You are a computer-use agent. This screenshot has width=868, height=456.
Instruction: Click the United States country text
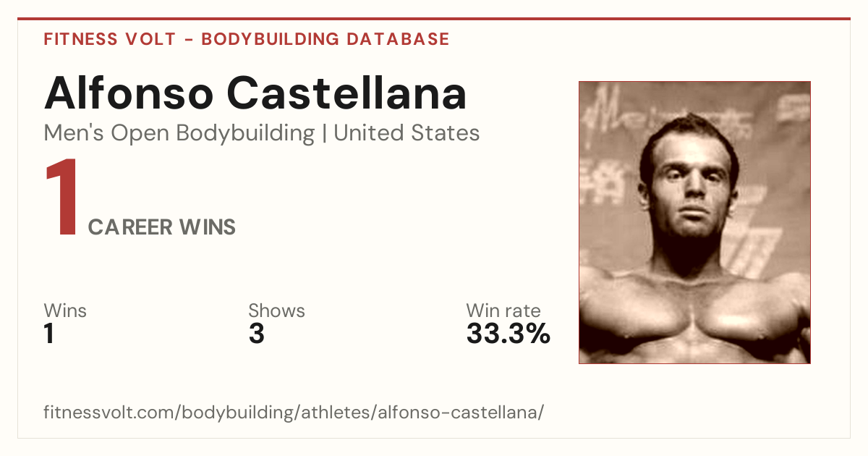[x=407, y=133]
